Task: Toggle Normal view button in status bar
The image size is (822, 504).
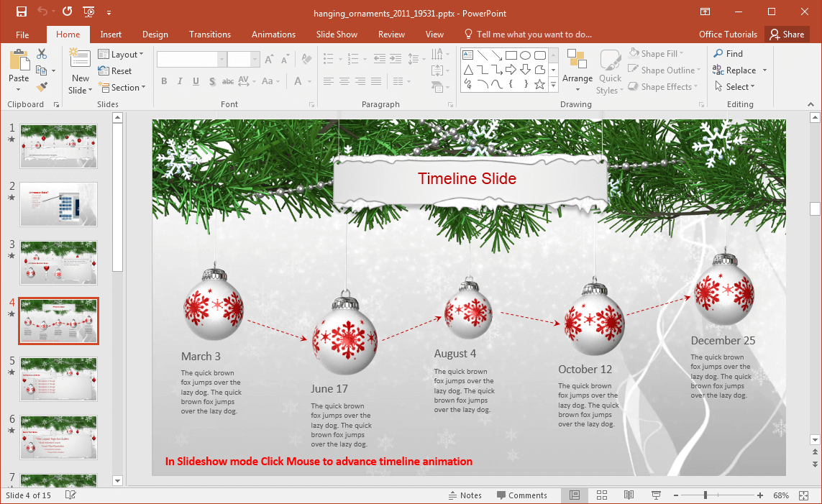Action: [x=575, y=495]
